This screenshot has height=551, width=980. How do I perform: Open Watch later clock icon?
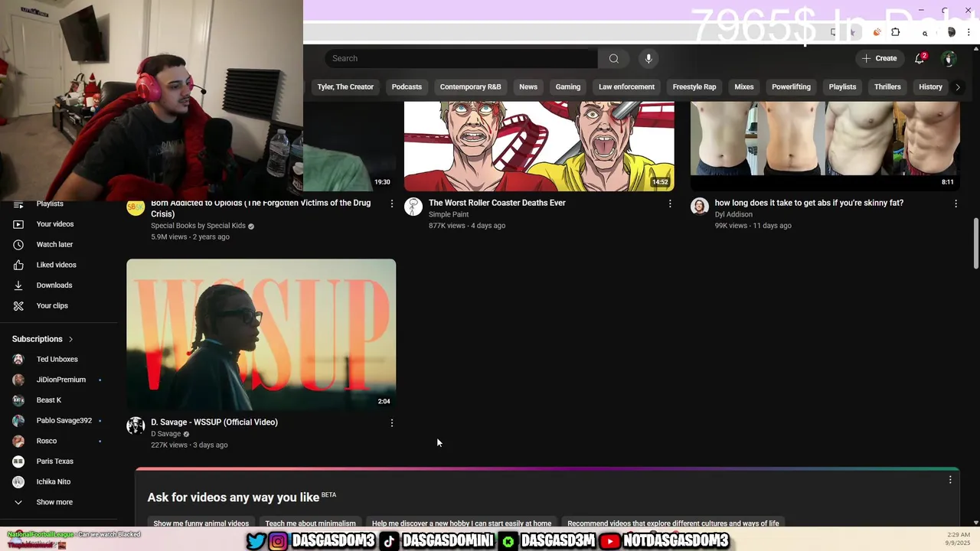(x=18, y=244)
